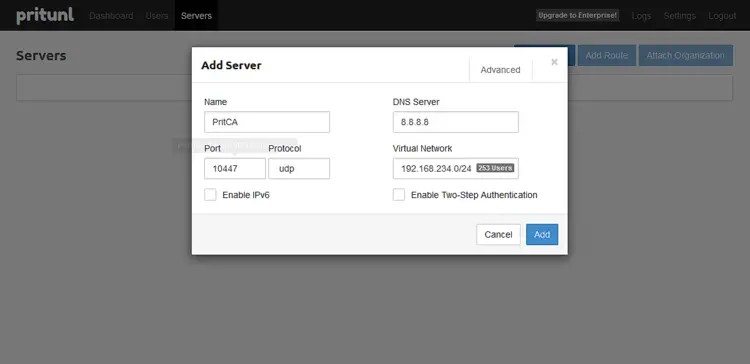Click the Protocol label
This screenshot has height=364, width=750.
coord(285,149)
